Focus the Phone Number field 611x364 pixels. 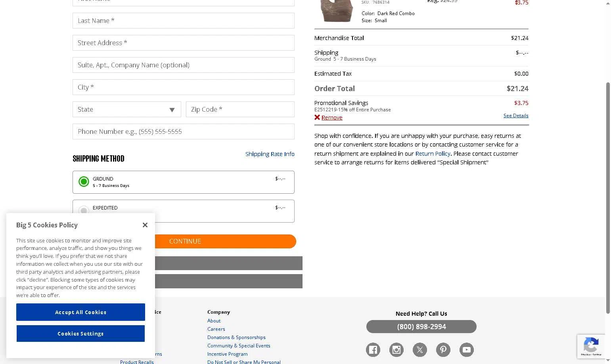point(184,131)
